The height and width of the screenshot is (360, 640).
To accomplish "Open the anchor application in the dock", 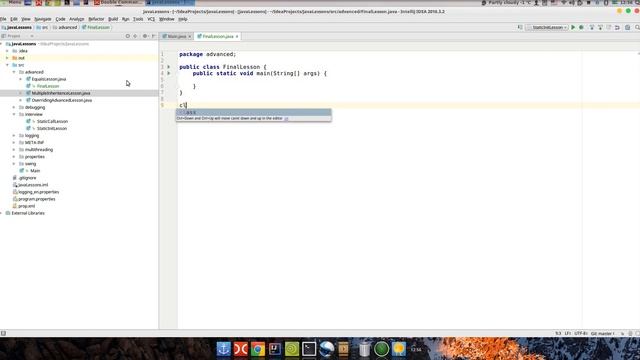I will point(223,349).
